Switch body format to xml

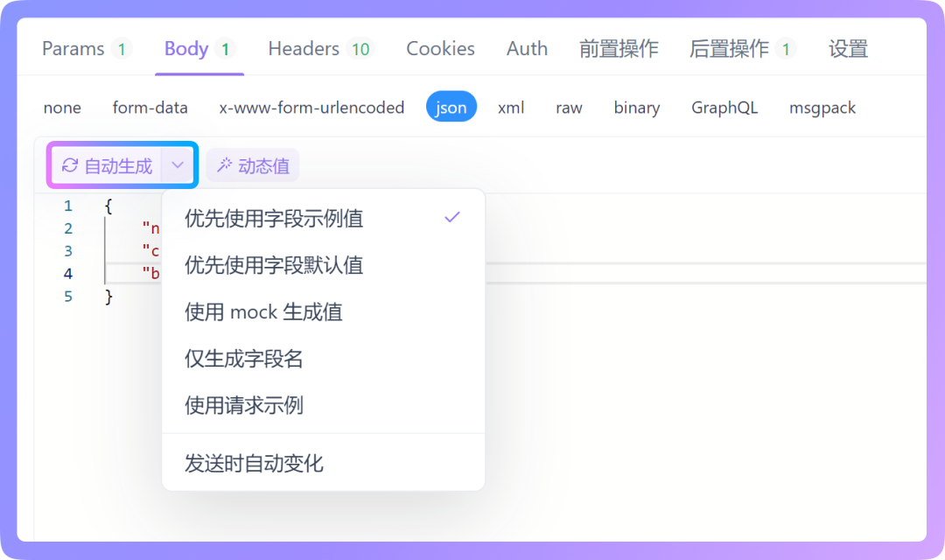[x=510, y=107]
